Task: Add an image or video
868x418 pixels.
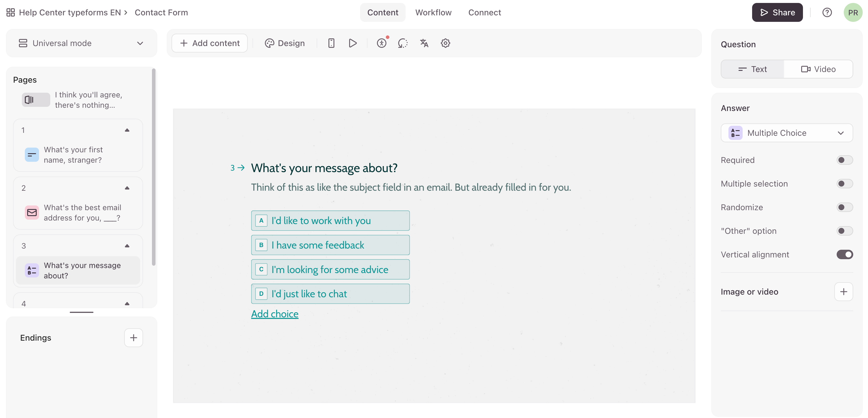Action: 843,291
